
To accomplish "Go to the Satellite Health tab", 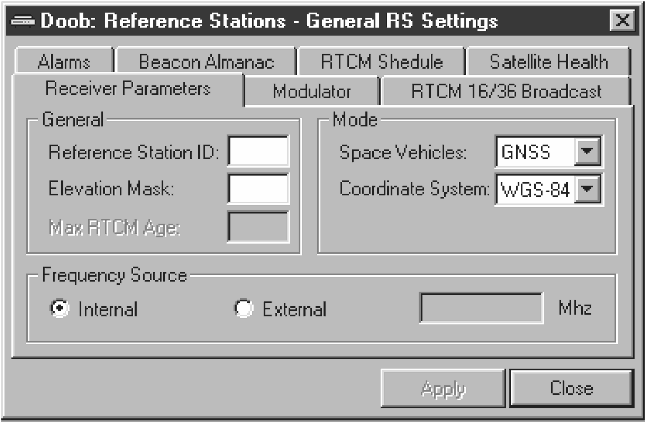I will pos(548,61).
